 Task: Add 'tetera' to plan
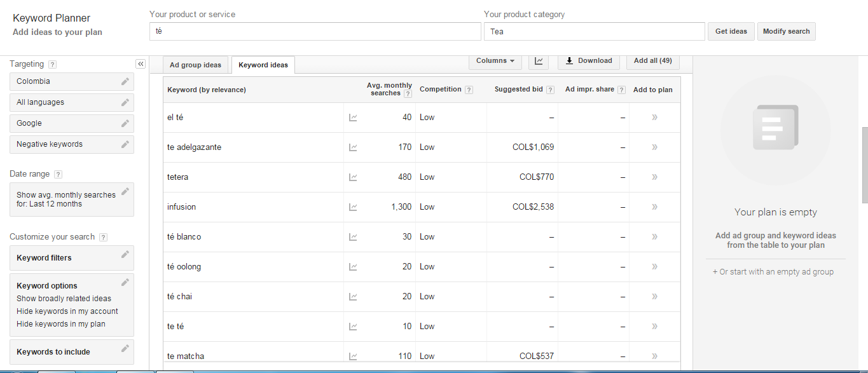[x=654, y=177]
